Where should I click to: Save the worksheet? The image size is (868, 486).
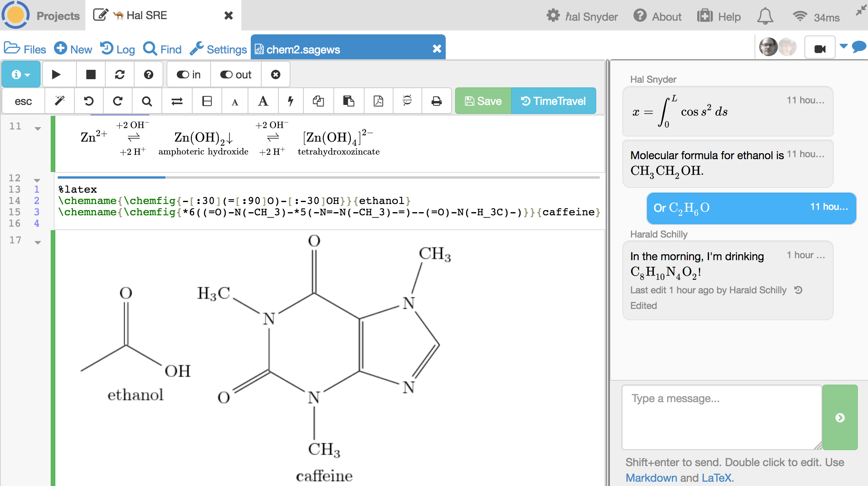click(x=482, y=101)
